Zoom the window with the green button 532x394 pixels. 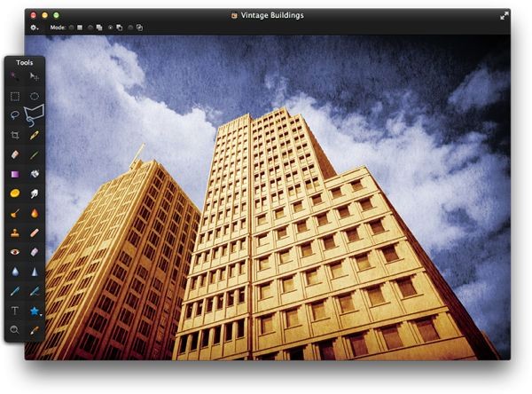(x=57, y=15)
